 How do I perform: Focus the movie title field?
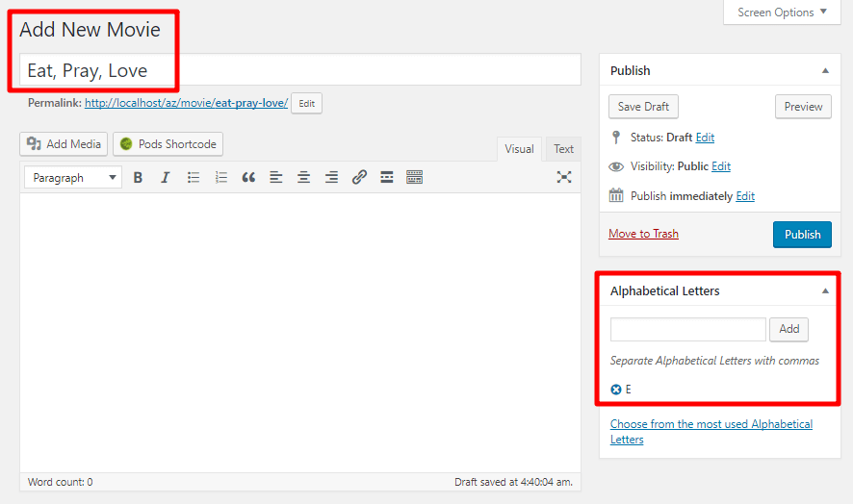coord(300,69)
